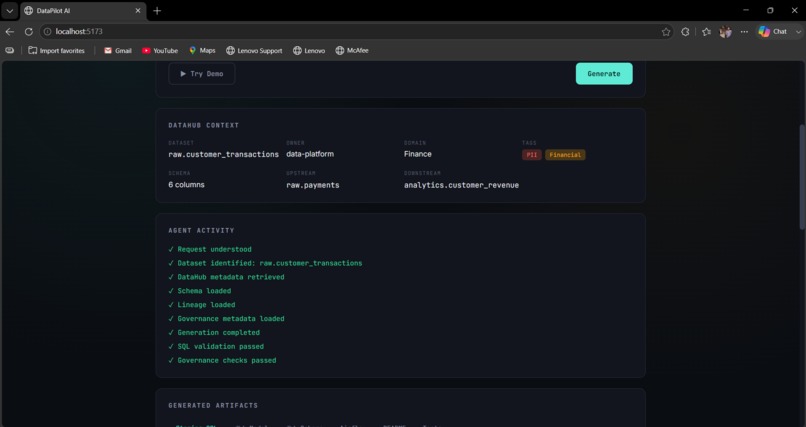Screen dimensions: 806x427
Task: Reload the page with the refresh icon
Action: 29,32
